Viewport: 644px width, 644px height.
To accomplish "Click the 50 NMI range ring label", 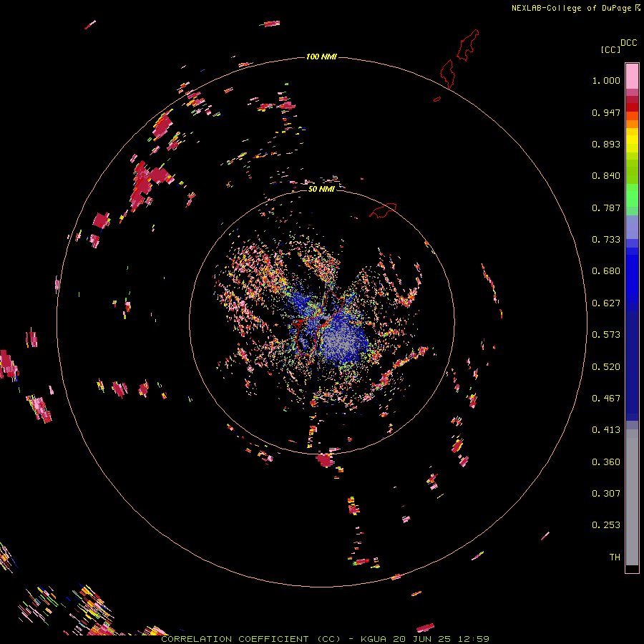I will 321,189.
